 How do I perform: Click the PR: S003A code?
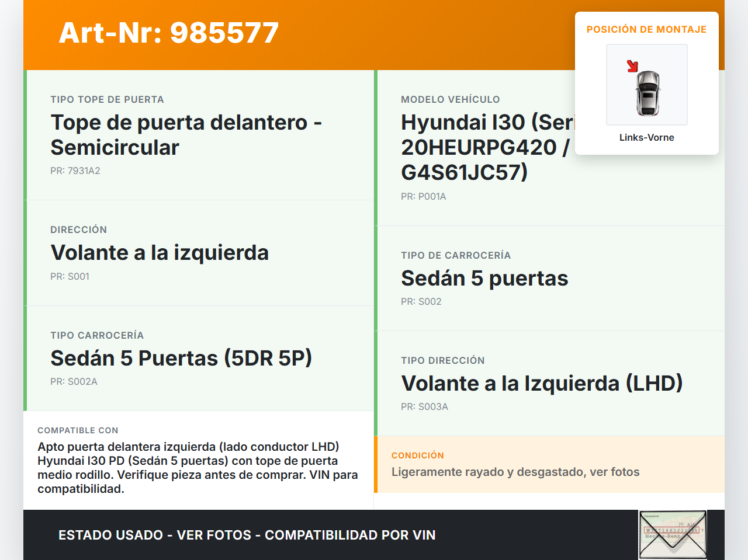(424, 406)
